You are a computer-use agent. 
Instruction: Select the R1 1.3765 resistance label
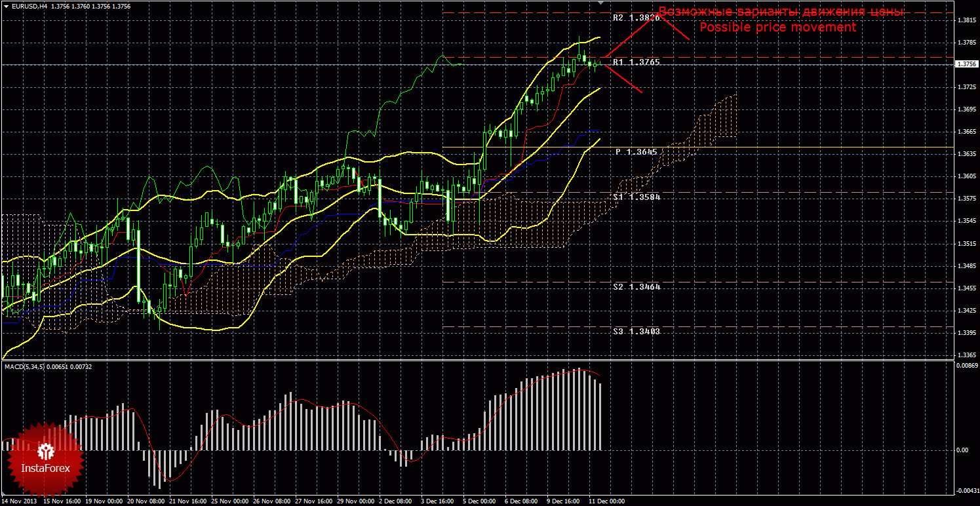point(637,62)
